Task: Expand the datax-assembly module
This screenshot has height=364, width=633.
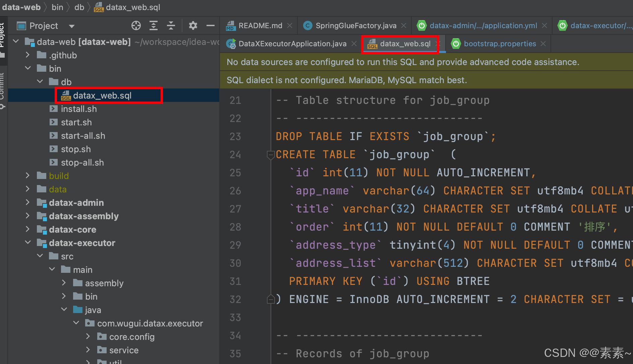Action: coord(27,216)
